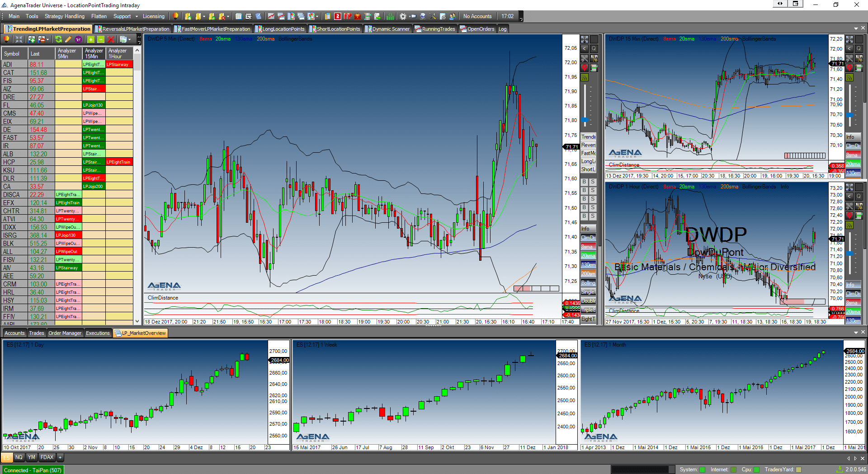Click first B buy button in 5 Min sidebar
Viewport: 868px width, 474px height.
(584, 182)
